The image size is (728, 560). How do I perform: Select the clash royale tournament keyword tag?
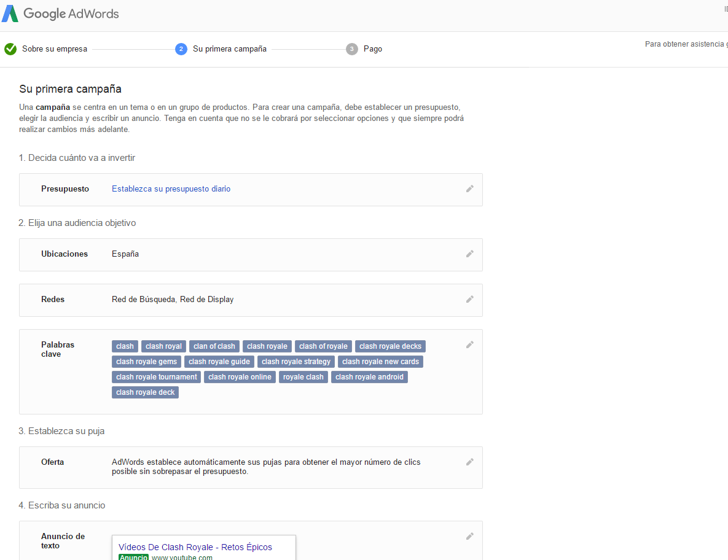(157, 377)
